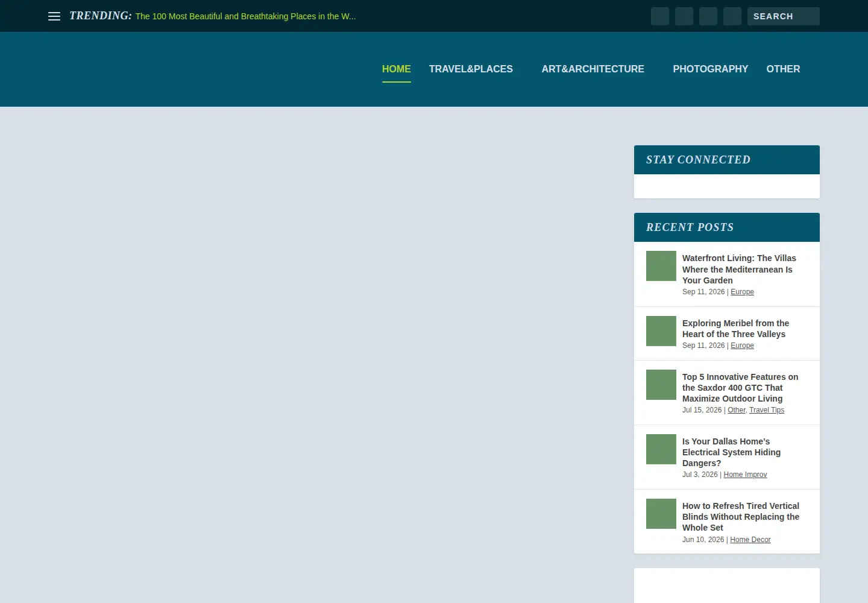Select the Saxdor 400 GTC post thumbnail
The image size is (868, 603).
pyautogui.click(x=661, y=385)
